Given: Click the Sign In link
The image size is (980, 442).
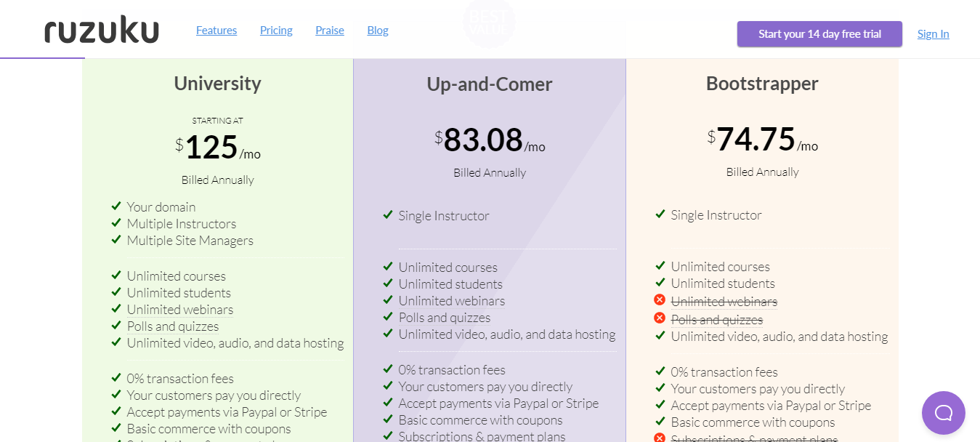Looking at the screenshot, I should (x=933, y=34).
